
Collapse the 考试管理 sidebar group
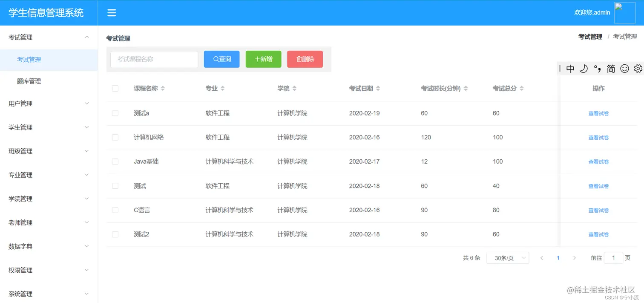click(x=49, y=37)
